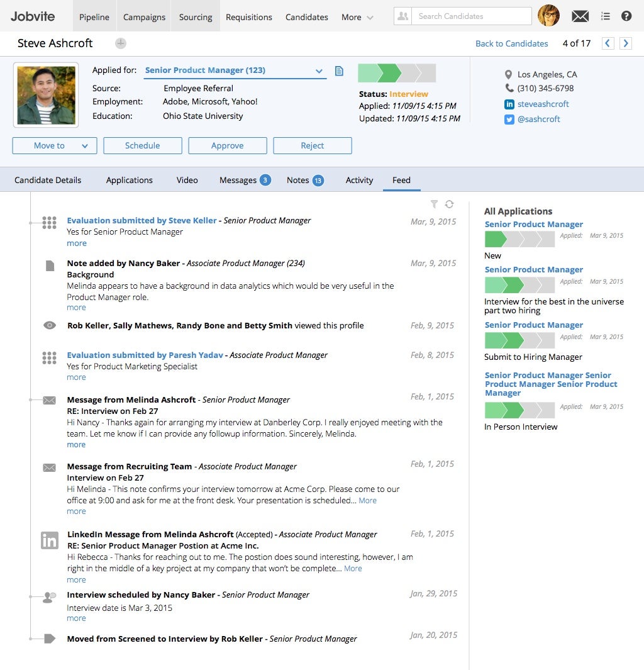This screenshot has width=644, height=670.
Task: Click the Search Candidates field
Action: click(472, 16)
